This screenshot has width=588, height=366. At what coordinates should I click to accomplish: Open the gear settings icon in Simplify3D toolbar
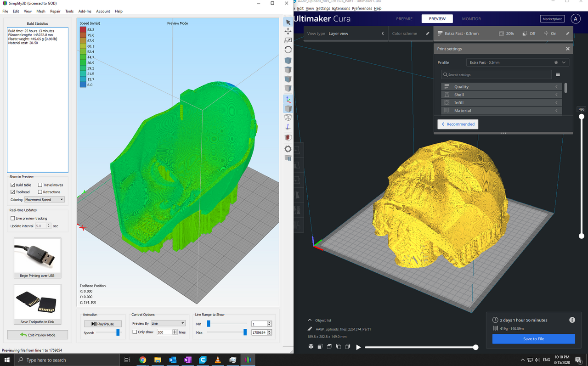[288, 149]
